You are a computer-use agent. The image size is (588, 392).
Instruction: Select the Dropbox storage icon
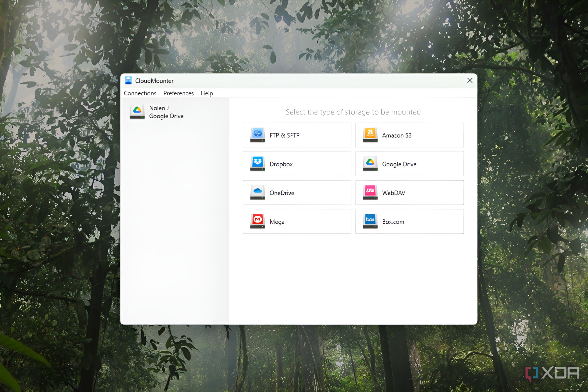tap(258, 163)
